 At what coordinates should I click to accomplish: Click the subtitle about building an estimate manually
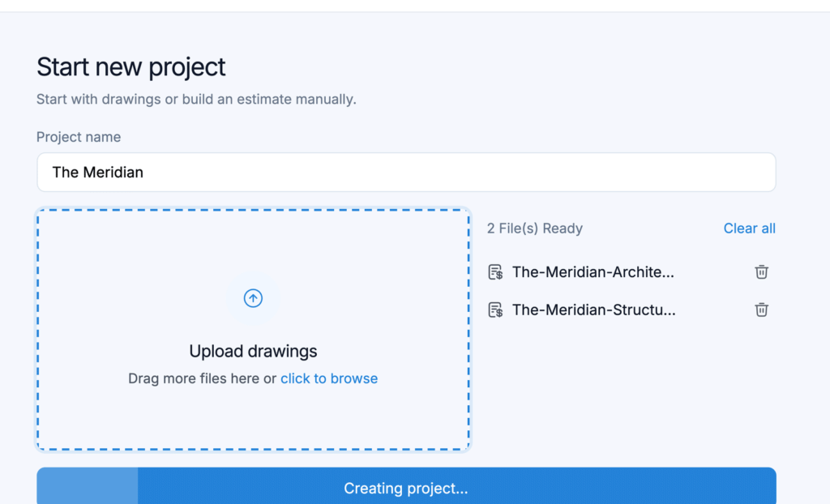[x=196, y=99]
